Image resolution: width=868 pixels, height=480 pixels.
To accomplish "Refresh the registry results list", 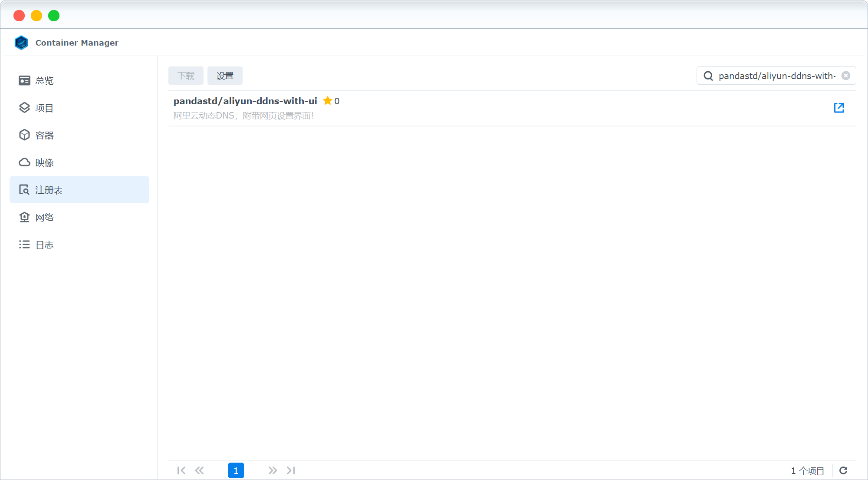I will click(x=843, y=470).
